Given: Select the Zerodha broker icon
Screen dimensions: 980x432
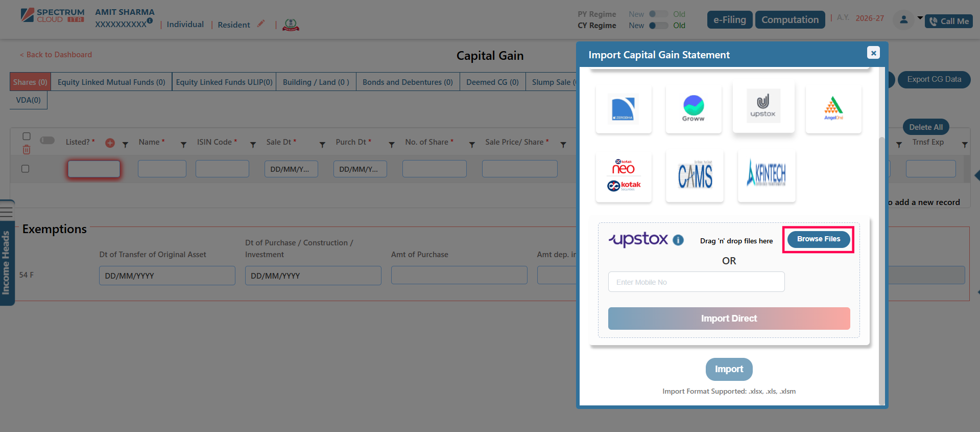Looking at the screenshot, I should point(623,109).
